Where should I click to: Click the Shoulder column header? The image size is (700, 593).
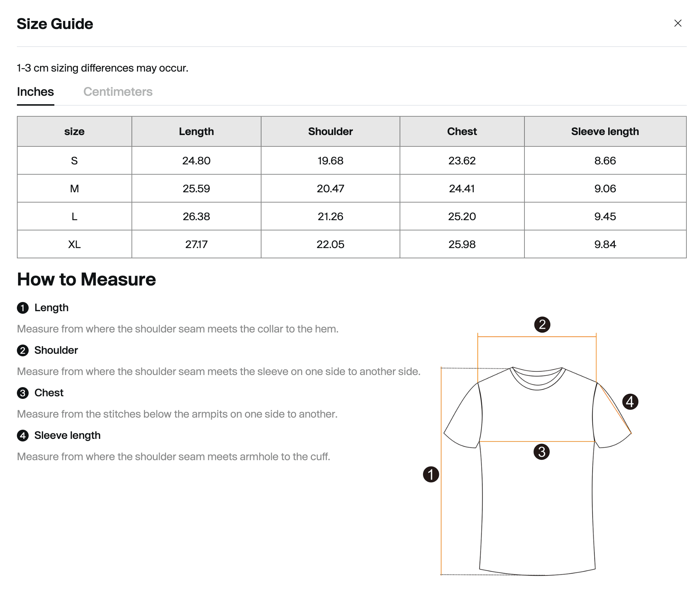tap(330, 131)
